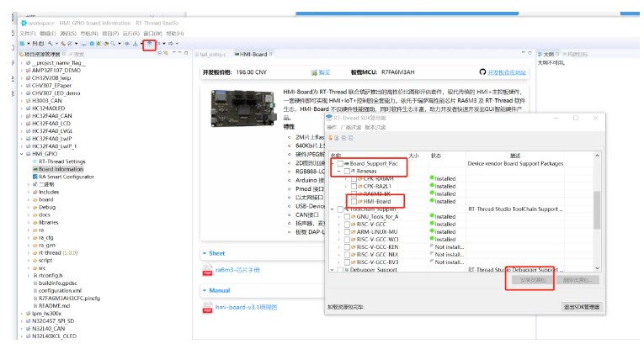Screen dimensions: 644x344
Task: Expand the AMP32F107_DEMO project
Action: (x=22, y=70)
